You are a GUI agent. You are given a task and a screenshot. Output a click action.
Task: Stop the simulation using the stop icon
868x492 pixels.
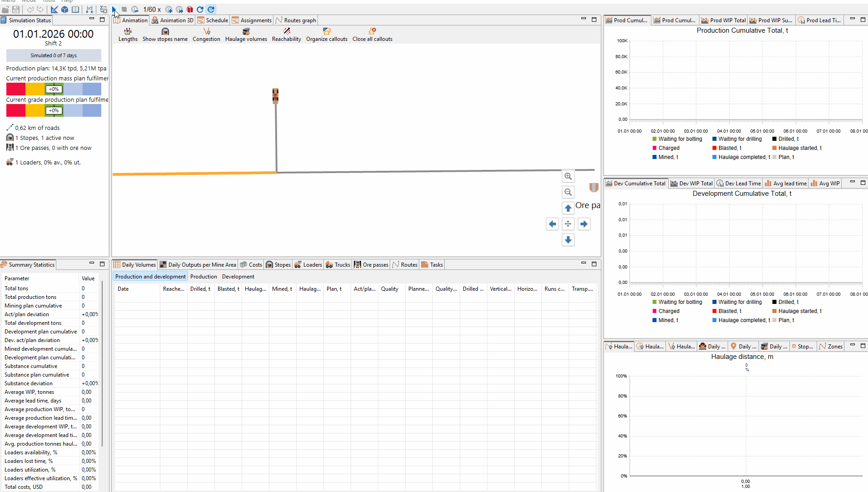click(x=124, y=9)
